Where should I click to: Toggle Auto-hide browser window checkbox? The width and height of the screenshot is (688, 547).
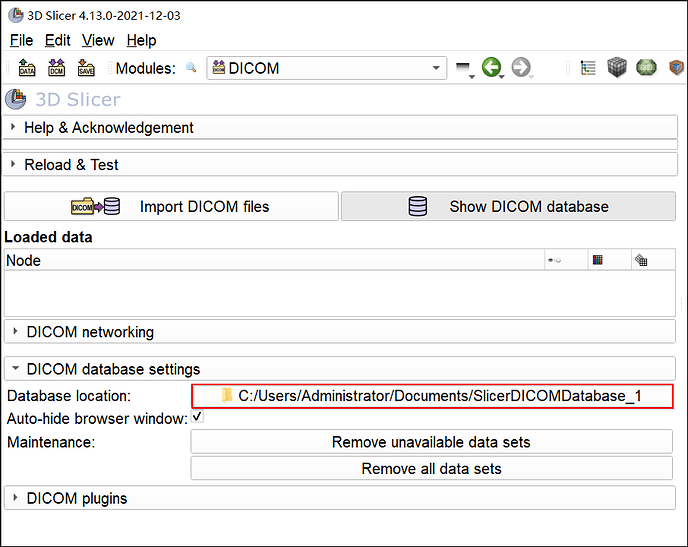click(197, 418)
